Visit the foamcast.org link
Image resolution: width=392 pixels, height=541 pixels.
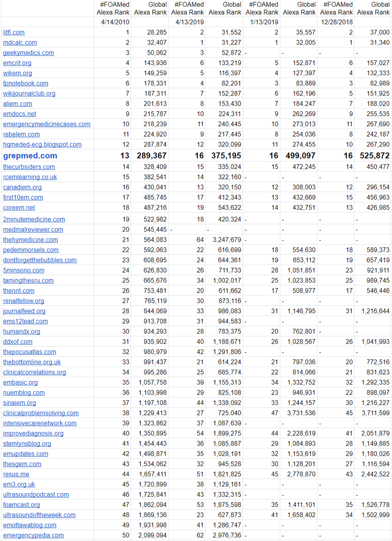(22, 505)
